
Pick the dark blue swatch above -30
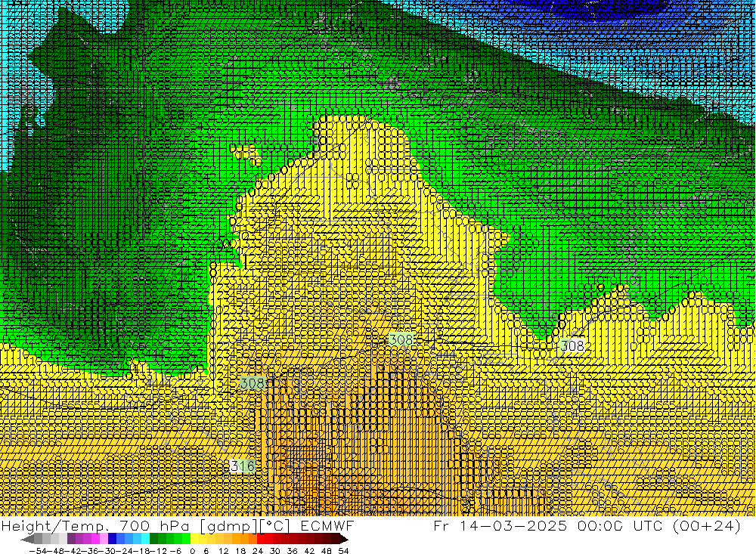tap(112, 539)
